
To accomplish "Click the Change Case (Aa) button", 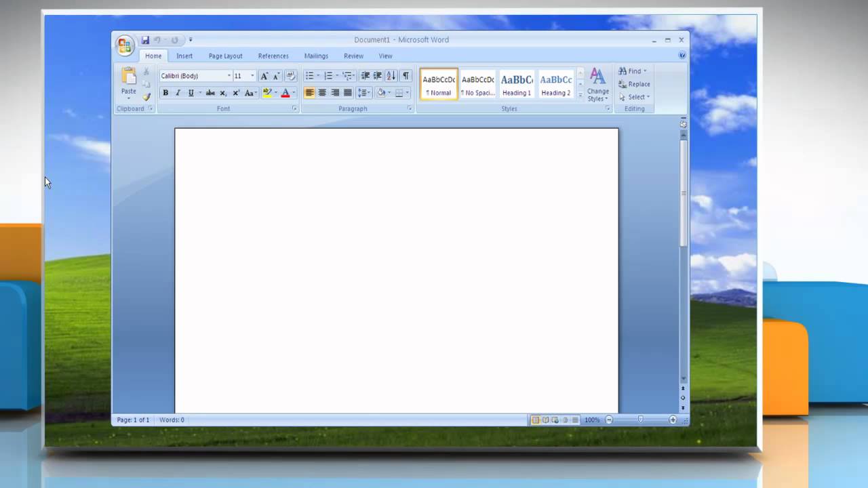I will (x=250, y=93).
